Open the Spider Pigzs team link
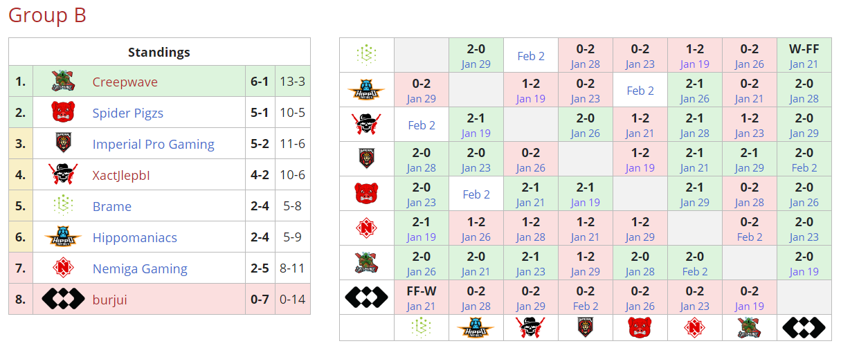This screenshot has height=348, width=868. tap(128, 113)
